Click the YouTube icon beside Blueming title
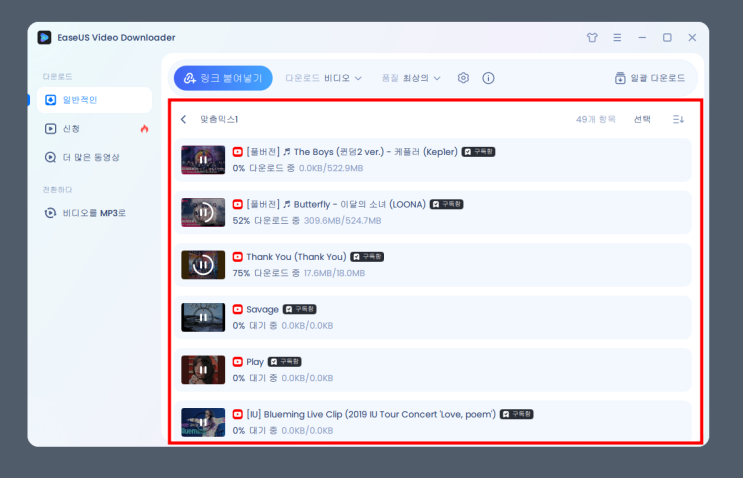This screenshot has width=743, height=478. pyautogui.click(x=238, y=415)
